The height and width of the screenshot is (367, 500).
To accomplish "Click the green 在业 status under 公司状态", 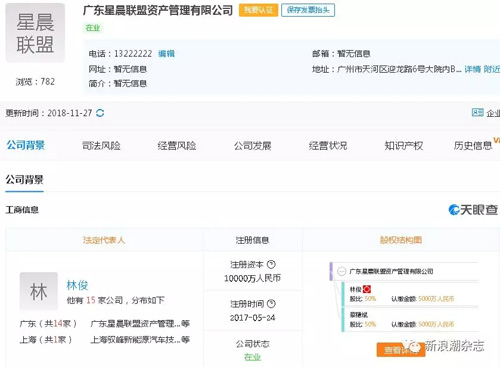I will tap(252, 357).
